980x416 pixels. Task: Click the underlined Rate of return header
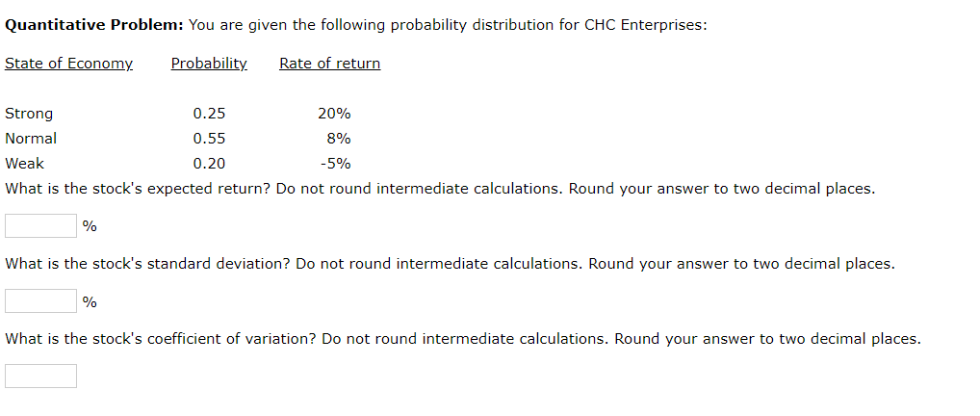coord(330,64)
